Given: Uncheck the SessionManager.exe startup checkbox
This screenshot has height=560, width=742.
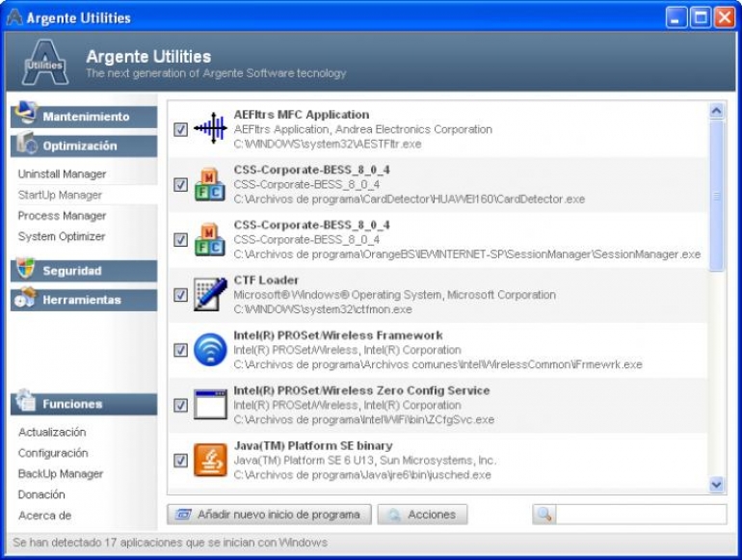Looking at the screenshot, I should tap(180, 240).
